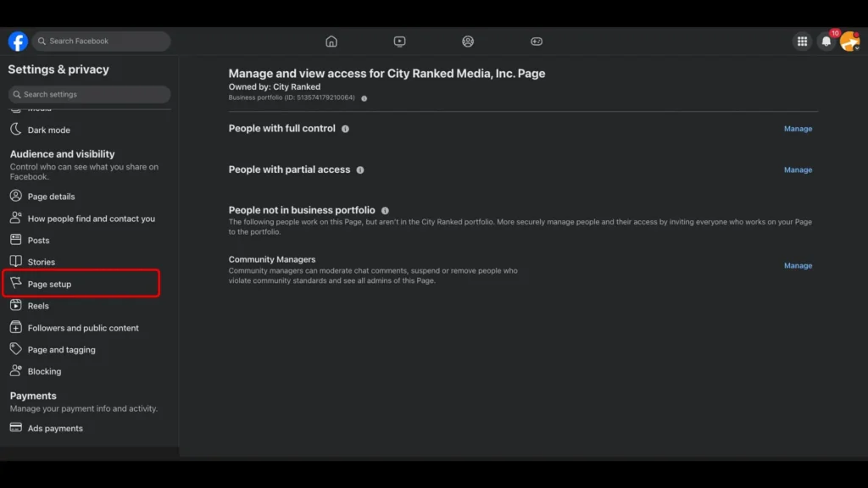The image size is (868, 488).
Task: Click the Page setup flag icon
Action: [15, 283]
